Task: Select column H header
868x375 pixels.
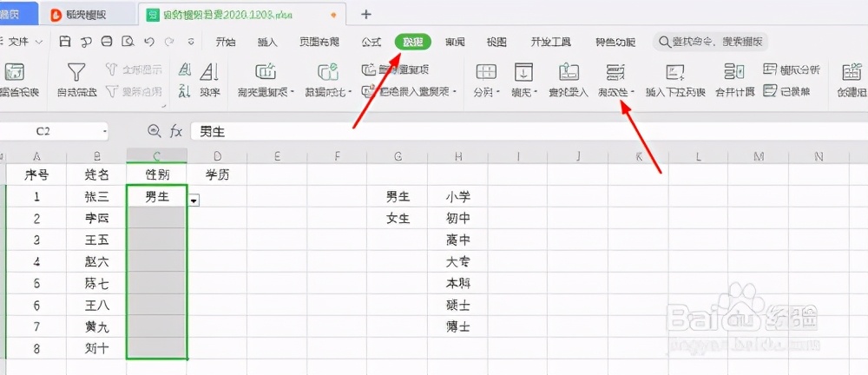Action: (457, 157)
